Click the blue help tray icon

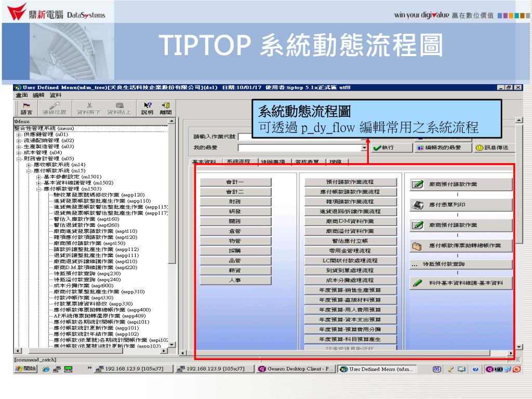[475, 369]
